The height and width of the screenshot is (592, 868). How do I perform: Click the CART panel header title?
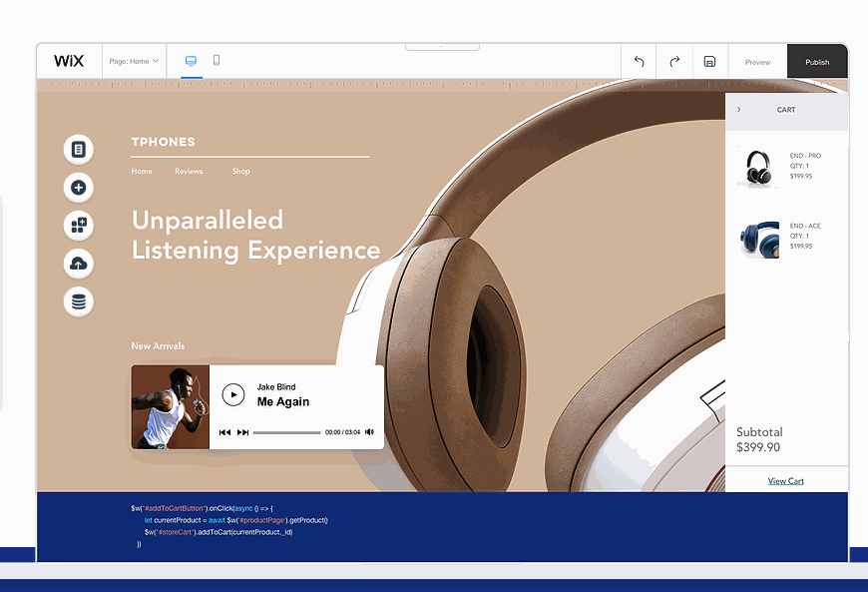click(x=786, y=110)
